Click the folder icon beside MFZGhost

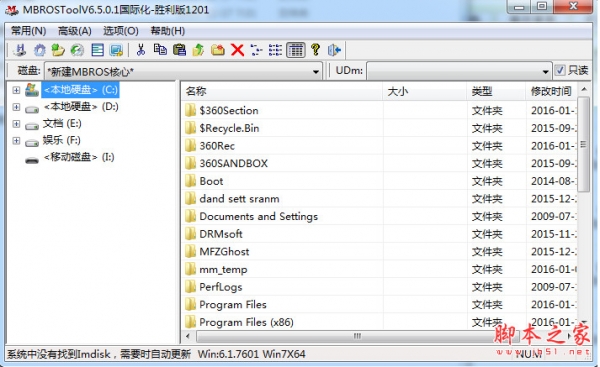(190, 251)
